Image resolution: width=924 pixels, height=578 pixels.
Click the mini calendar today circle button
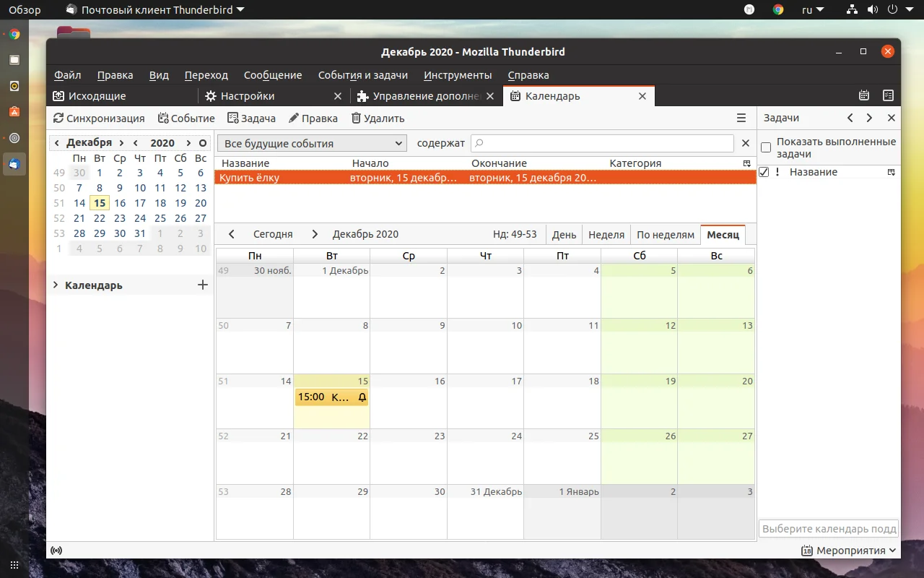203,143
